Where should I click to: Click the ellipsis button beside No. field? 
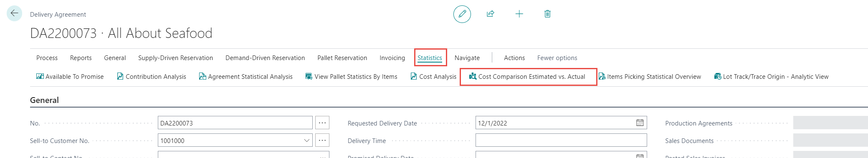pos(322,123)
